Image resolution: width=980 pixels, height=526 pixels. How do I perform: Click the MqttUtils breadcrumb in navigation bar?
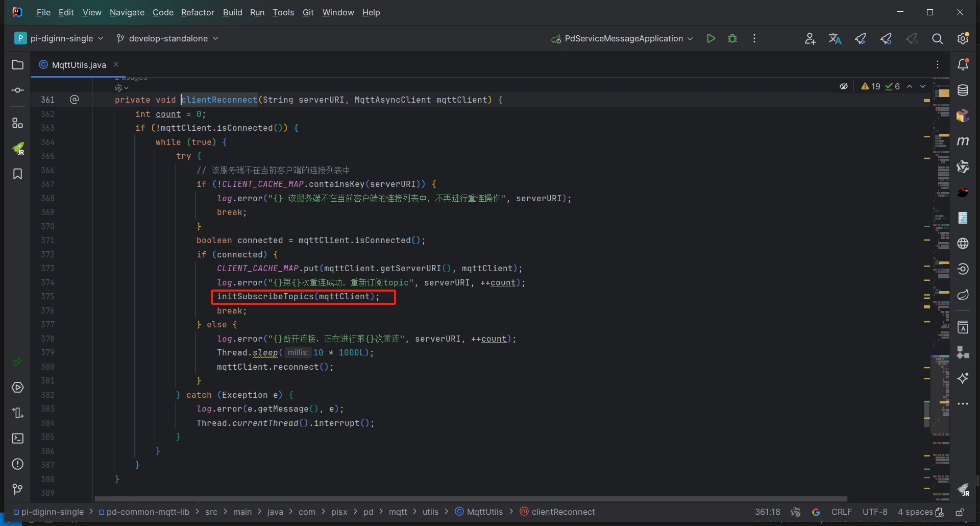point(484,512)
